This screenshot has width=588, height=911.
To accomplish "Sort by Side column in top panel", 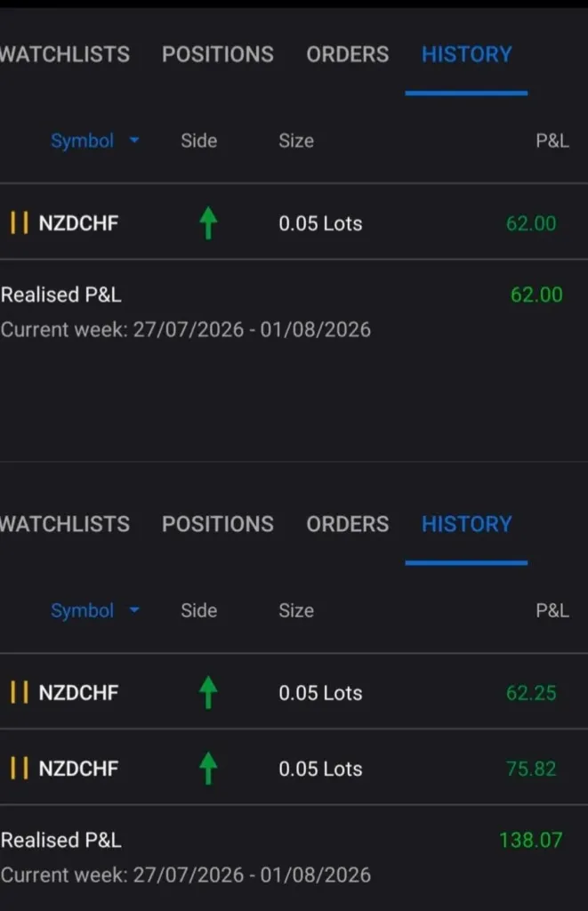I will pos(198,141).
